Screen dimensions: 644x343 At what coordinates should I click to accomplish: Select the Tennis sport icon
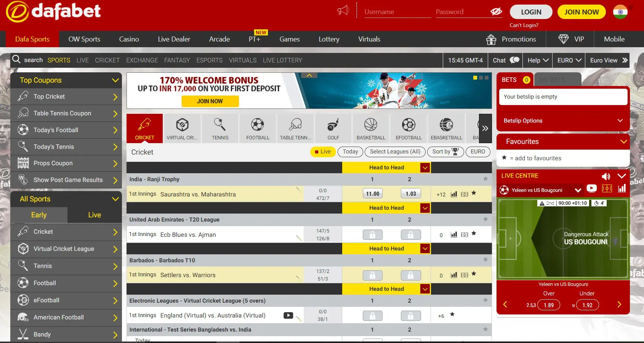[x=220, y=128]
